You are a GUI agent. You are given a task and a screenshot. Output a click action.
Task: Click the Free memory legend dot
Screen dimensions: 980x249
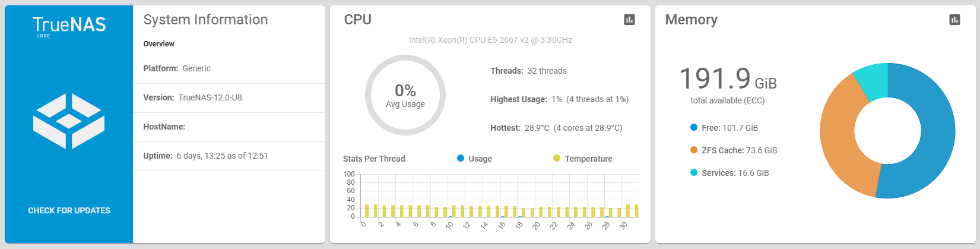[x=694, y=127]
